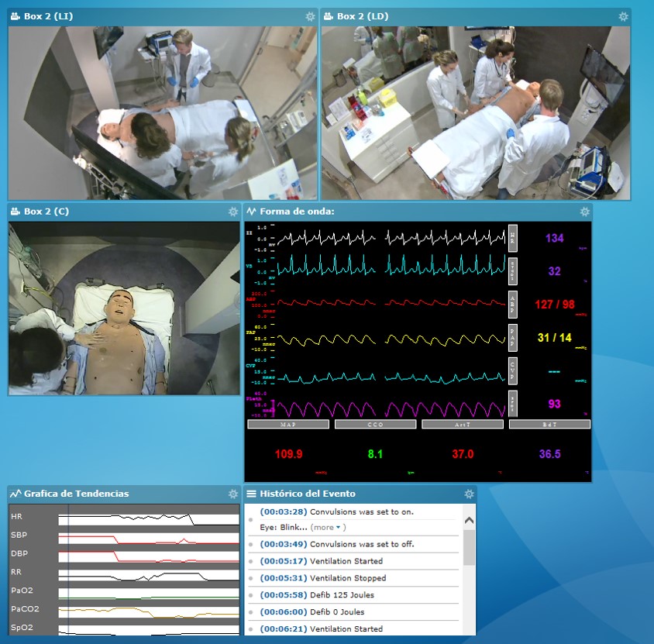Click event 00:06:21 Ventilation Started
This screenshot has width=654, height=644.
click(321, 629)
